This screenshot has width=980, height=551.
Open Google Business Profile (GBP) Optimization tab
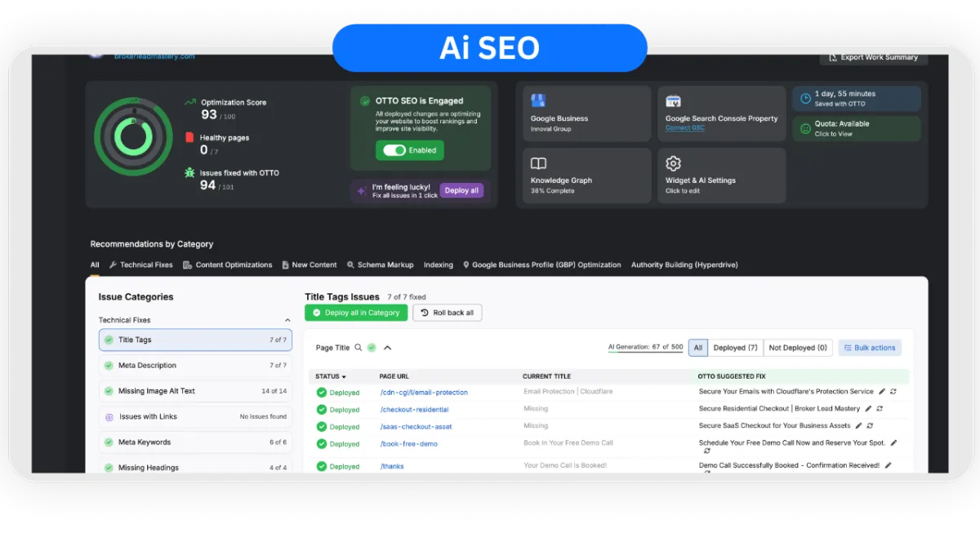point(542,264)
